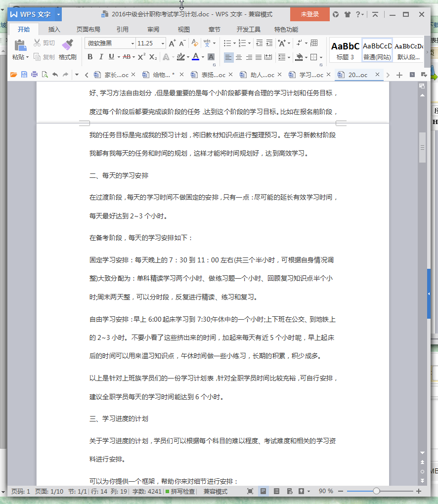Viewport: 438px width, 504px height.
Task: Toggle Superscript X²
Action: click(141, 57)
